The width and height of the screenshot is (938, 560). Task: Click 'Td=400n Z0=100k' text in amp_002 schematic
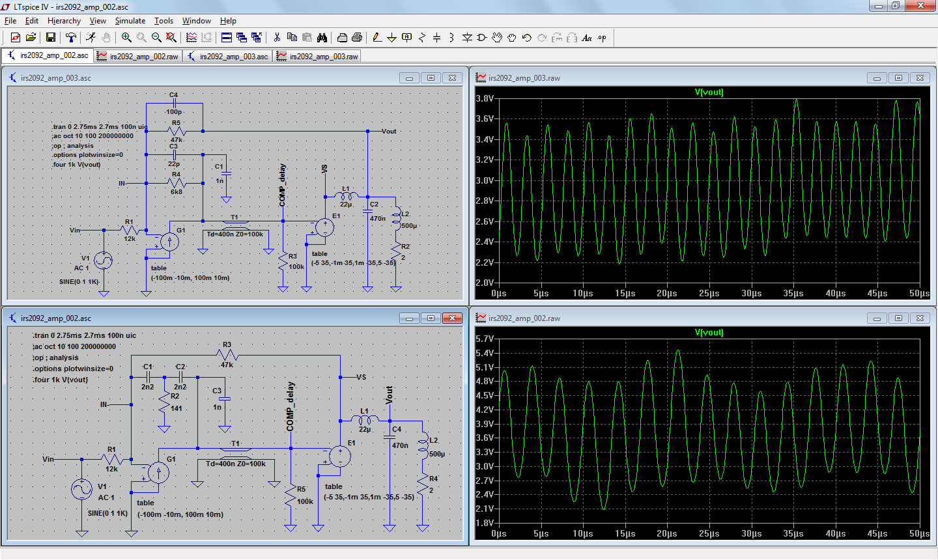point(236,464)
